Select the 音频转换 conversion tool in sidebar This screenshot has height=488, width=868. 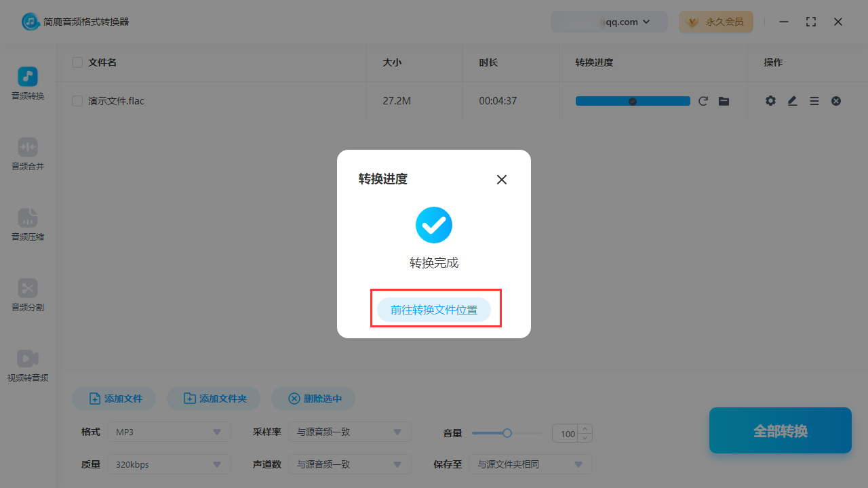click(27, 84)
